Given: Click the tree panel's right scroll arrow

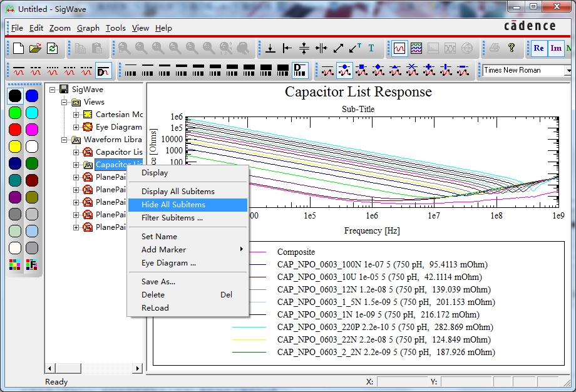Looking at the screenshot, I should tap(137, 368).
